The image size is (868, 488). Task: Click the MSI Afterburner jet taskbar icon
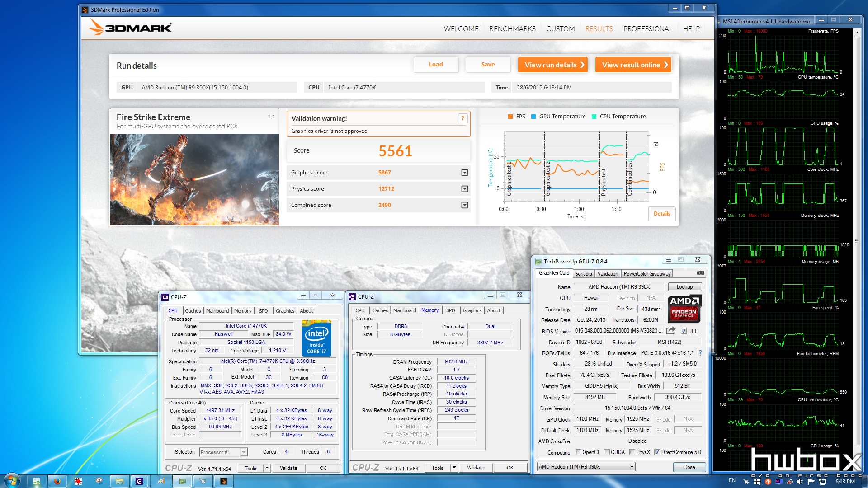click(x=203, y=481)
